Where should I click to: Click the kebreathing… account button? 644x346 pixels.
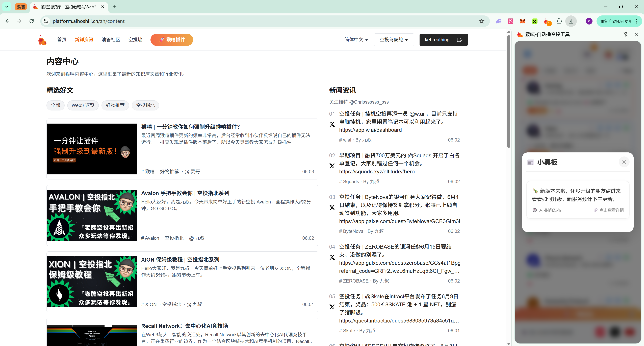pos(444,40)
